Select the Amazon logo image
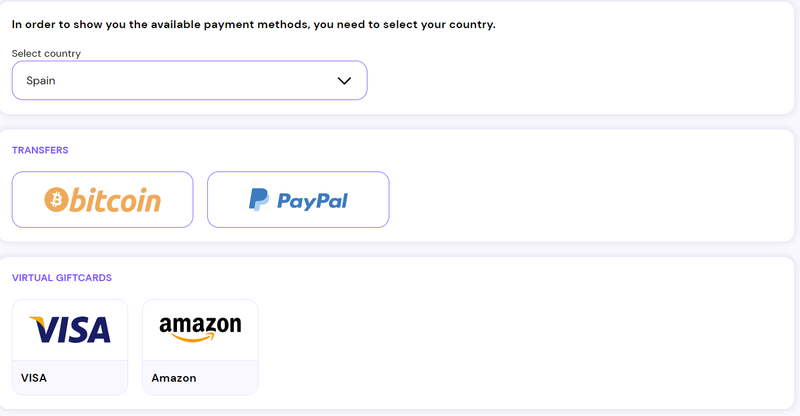800x416 pixels. (200, 329)
